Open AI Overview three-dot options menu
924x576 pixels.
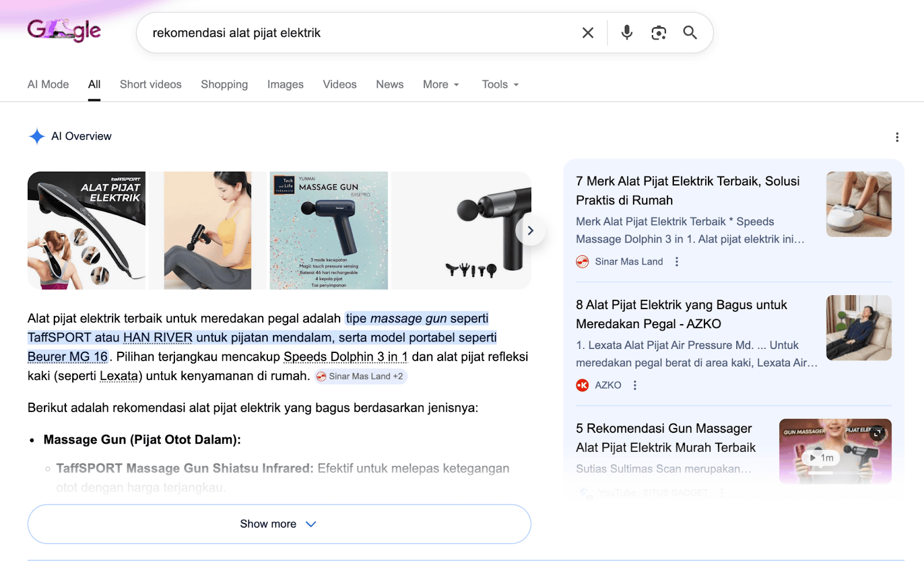point(897,137)
